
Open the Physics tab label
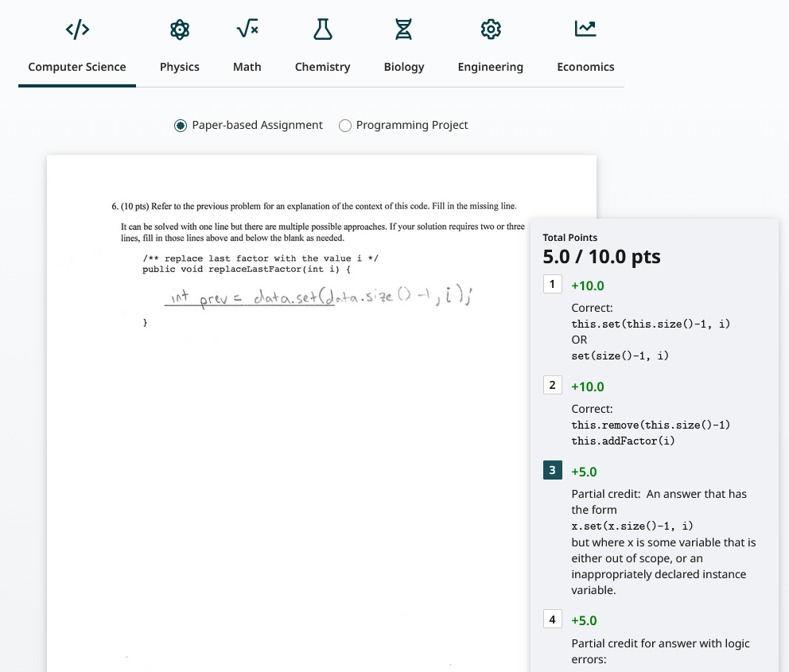point(180,67)
